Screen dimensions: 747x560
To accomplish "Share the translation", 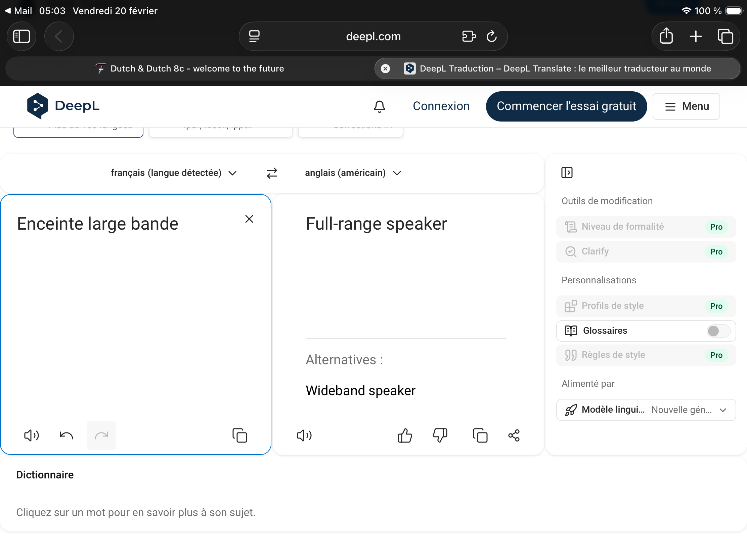I will point(514,435).
